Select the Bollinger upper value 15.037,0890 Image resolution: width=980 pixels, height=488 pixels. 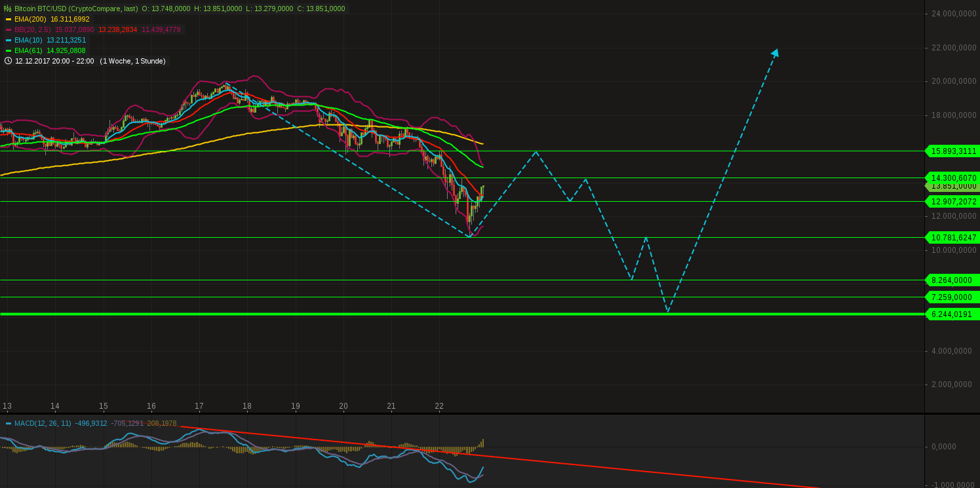[x=75, y=29]
